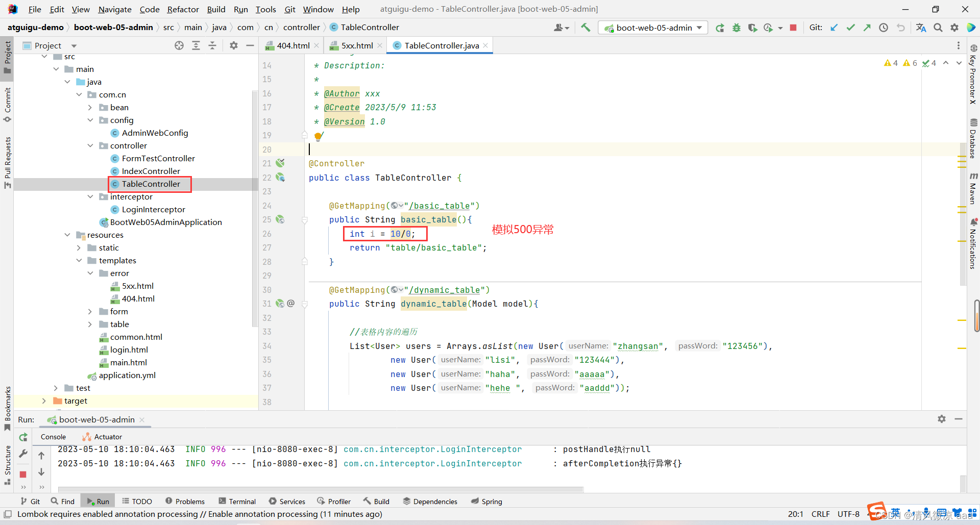This screenshot has height=525, width=980.
Task: Expand the static folder
Action: click(79, 247)
